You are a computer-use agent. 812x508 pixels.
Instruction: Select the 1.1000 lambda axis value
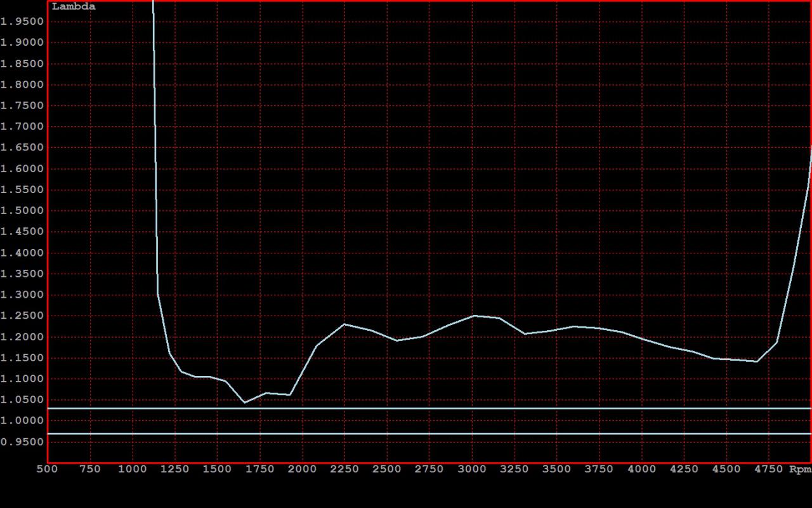click(x=22, y=378)
